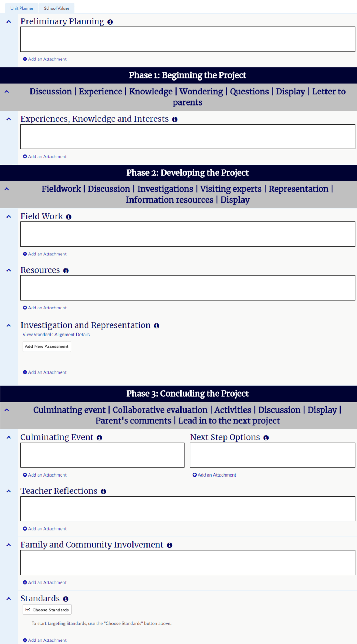The width and height of the screenshot is (357, 644).
Task: Click info icon next to Standards
Action: tap(66, 599)
